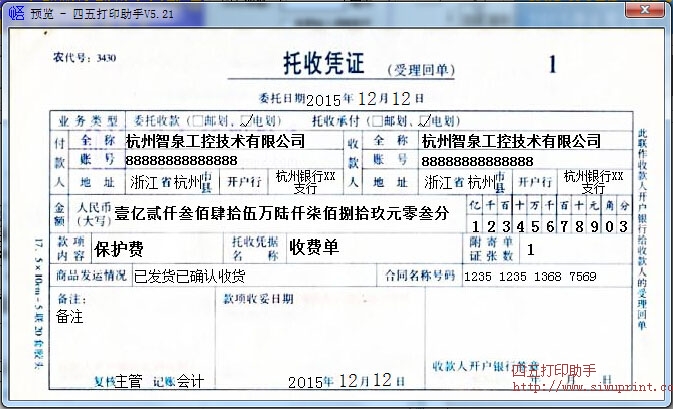Click the vertical 17.5×10cm paper size text
Image resolution: width=673 pixels, height=409 pixels.
(39, 304)
